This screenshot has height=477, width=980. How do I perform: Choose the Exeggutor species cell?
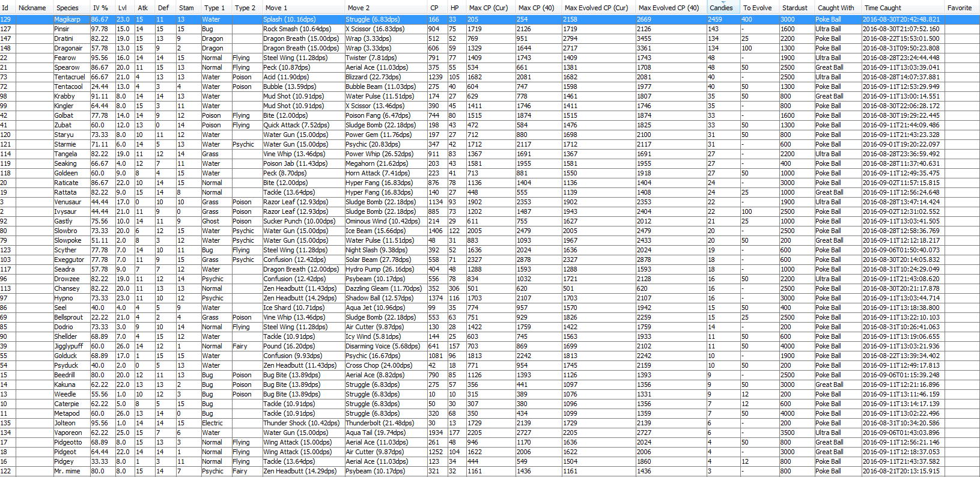(x=71, y=260)
